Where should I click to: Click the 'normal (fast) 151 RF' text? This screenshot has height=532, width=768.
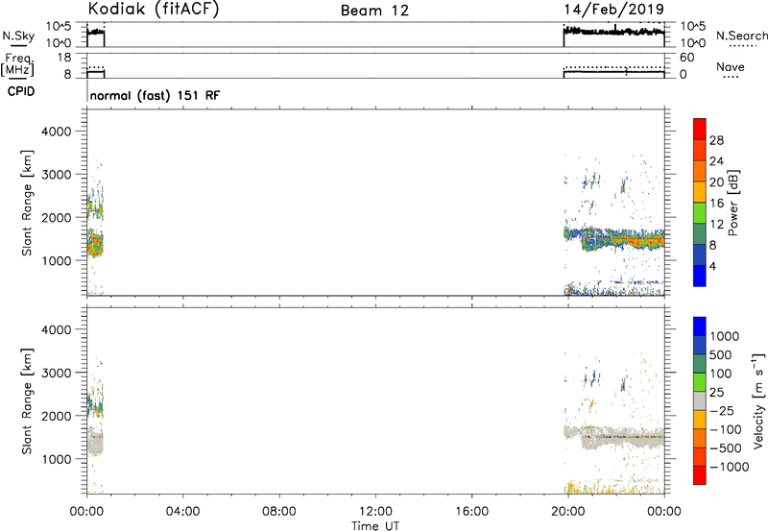pyautogui.click(x=156, y=95)
